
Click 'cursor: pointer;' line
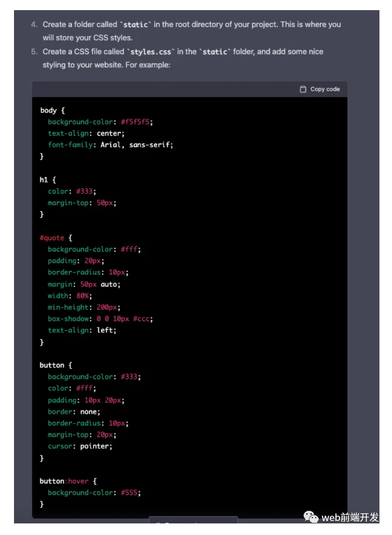click(80, 446)
